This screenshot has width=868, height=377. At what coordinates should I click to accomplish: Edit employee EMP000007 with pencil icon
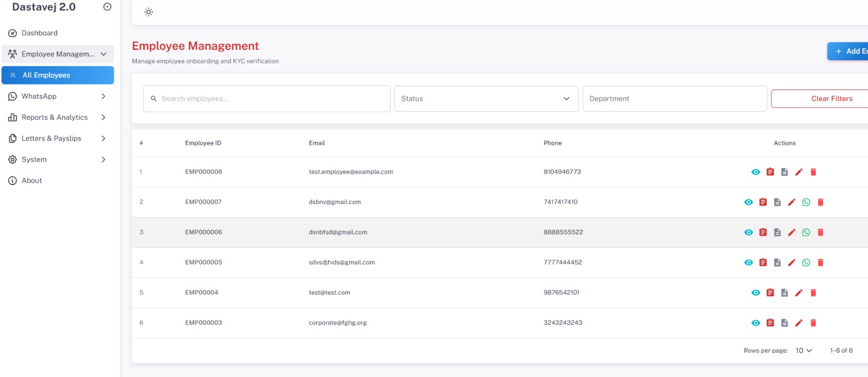click(x=792, y=202)
